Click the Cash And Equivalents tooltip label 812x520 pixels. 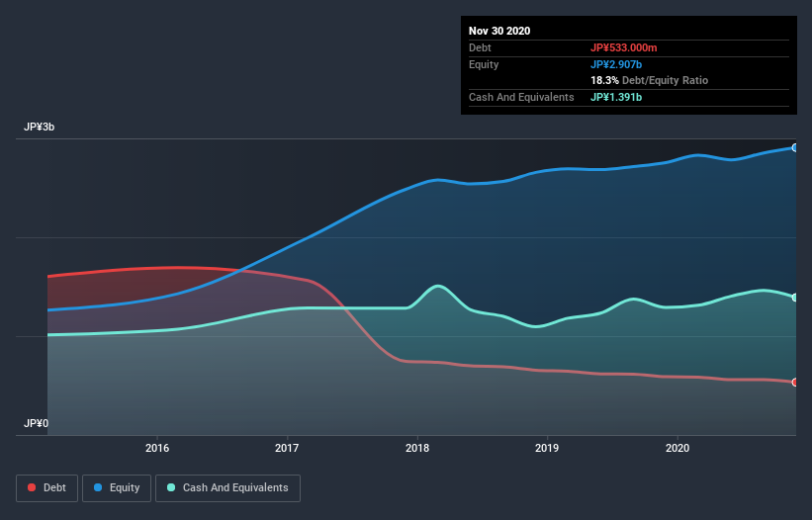coord(521,97)
